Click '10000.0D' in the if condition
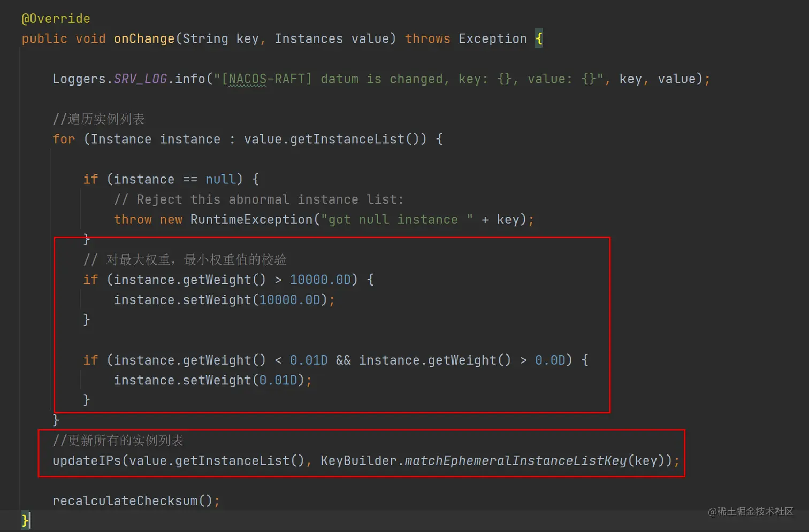809x532 pixels. (320, 280)
